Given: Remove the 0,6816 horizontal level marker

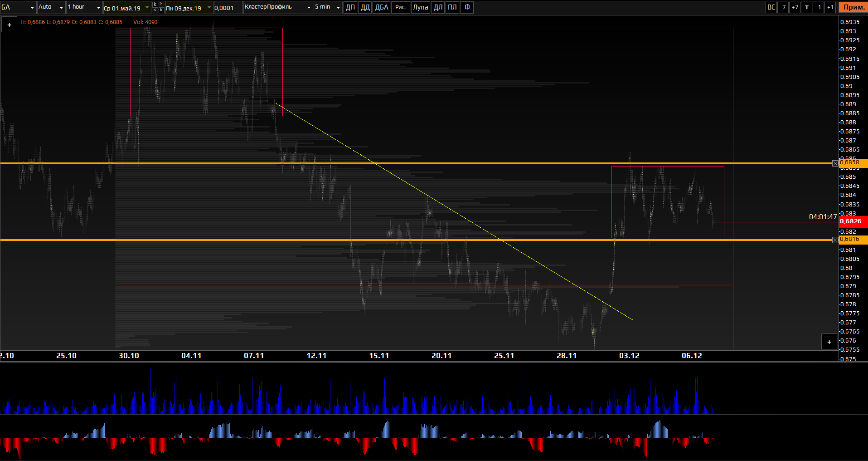Looking at the screenshot, I should [x=835, y=240].
